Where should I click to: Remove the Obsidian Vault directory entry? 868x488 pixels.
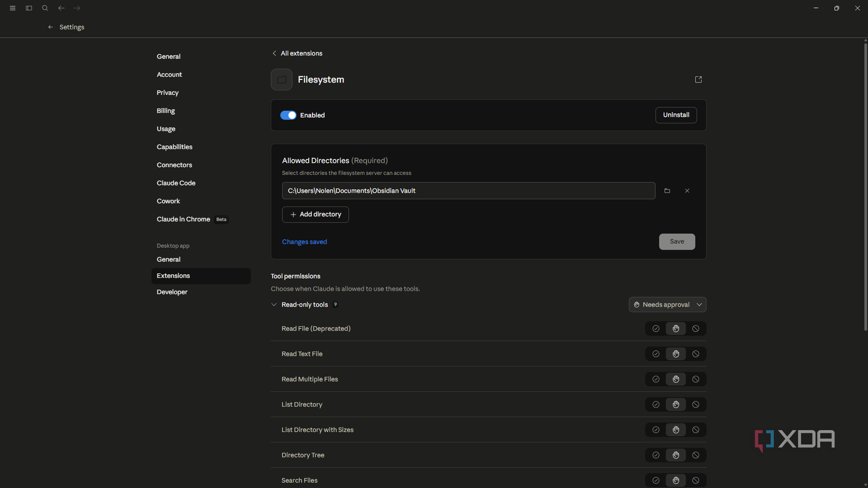pos(687,191)
